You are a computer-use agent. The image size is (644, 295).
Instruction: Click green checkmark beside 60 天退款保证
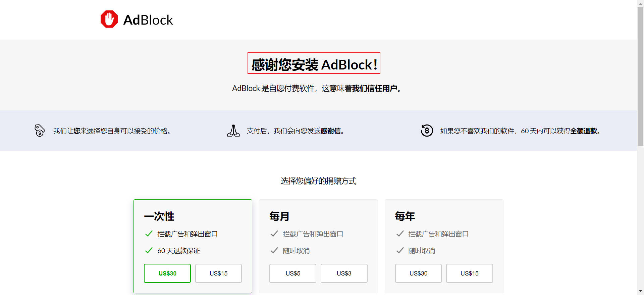coord(149,250)
